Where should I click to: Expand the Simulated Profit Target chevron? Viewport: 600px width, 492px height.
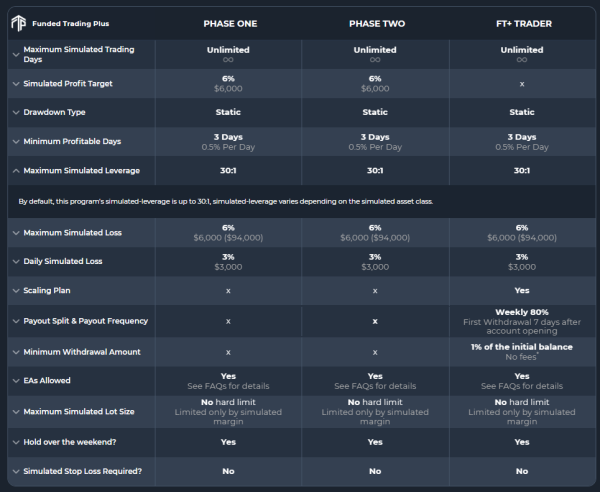(x=16, y=84)
